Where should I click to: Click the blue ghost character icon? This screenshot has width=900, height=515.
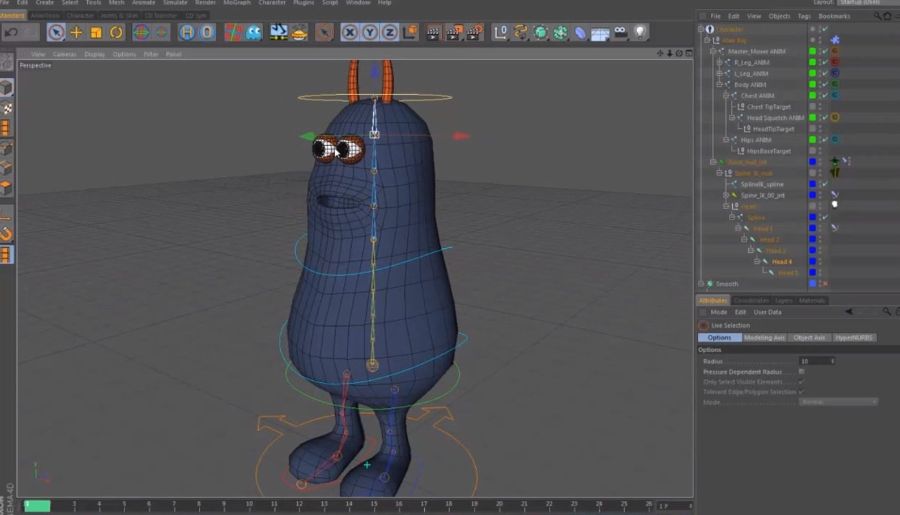253,32
